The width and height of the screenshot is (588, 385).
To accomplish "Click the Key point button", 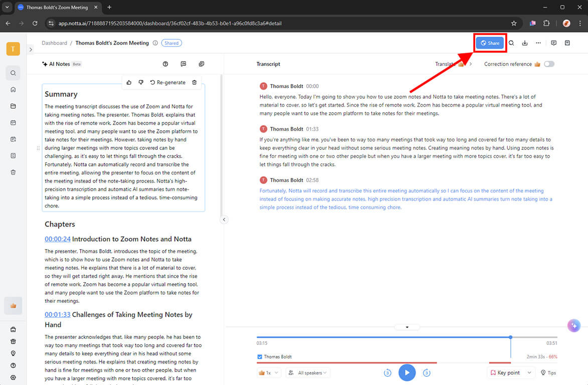I will point(505,373).
